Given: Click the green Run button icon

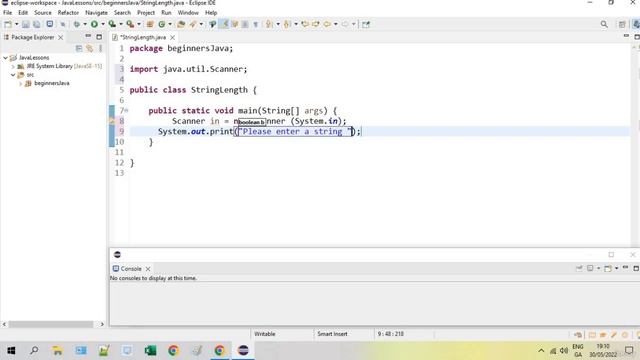Looking at the screenshot, I should 94,24.
